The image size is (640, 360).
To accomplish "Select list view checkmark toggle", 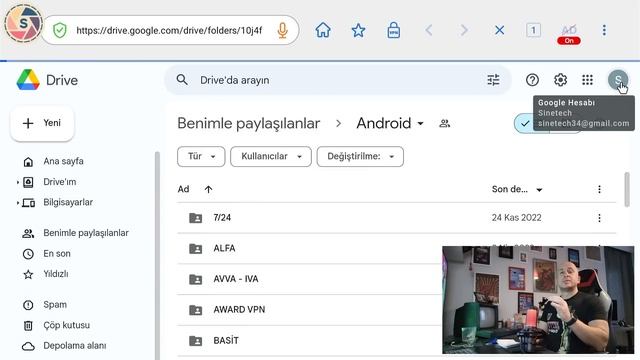I will click(x=525, y=123).
